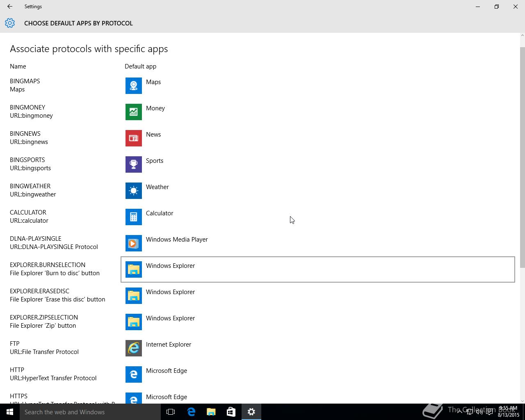Click the taskbar search box

[x=90, y=412]
